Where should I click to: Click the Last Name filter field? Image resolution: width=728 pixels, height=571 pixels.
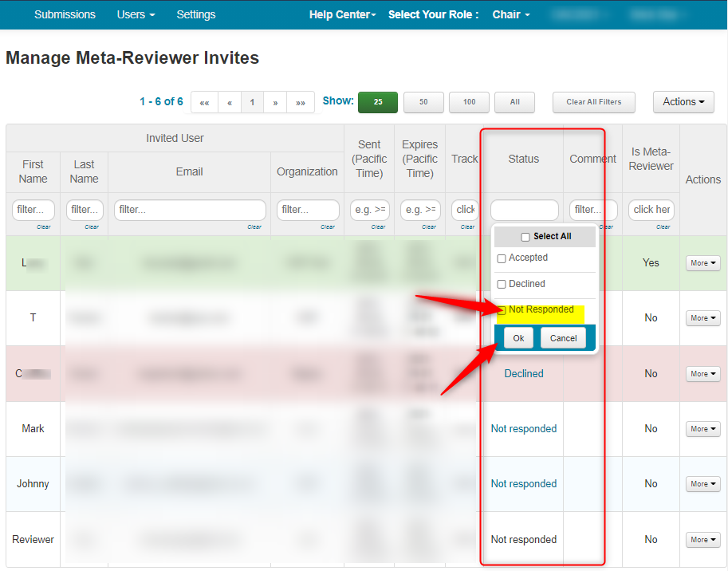(85, 210)
